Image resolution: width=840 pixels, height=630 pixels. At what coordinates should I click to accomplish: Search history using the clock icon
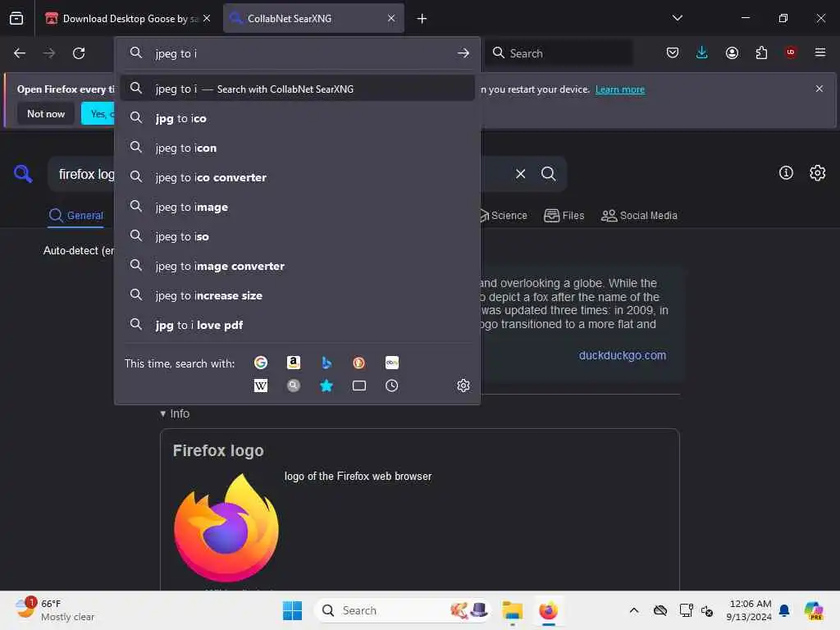[391, 386]
